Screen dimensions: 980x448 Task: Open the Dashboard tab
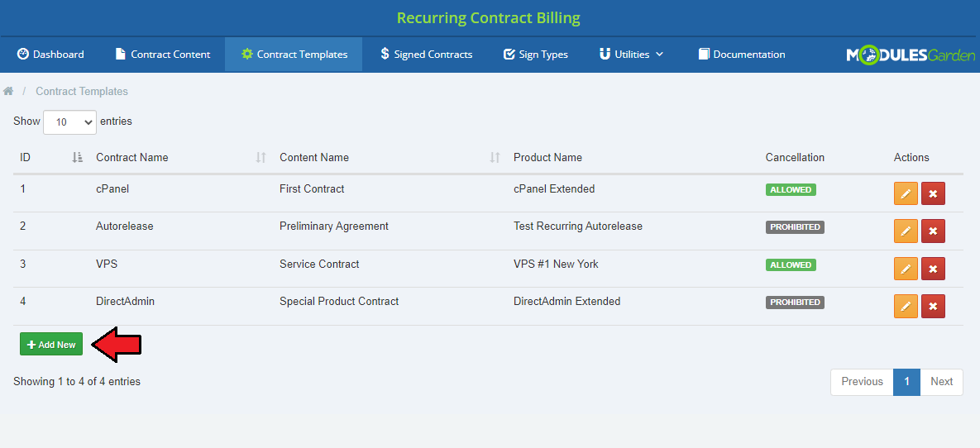click(x=50, y=55)
